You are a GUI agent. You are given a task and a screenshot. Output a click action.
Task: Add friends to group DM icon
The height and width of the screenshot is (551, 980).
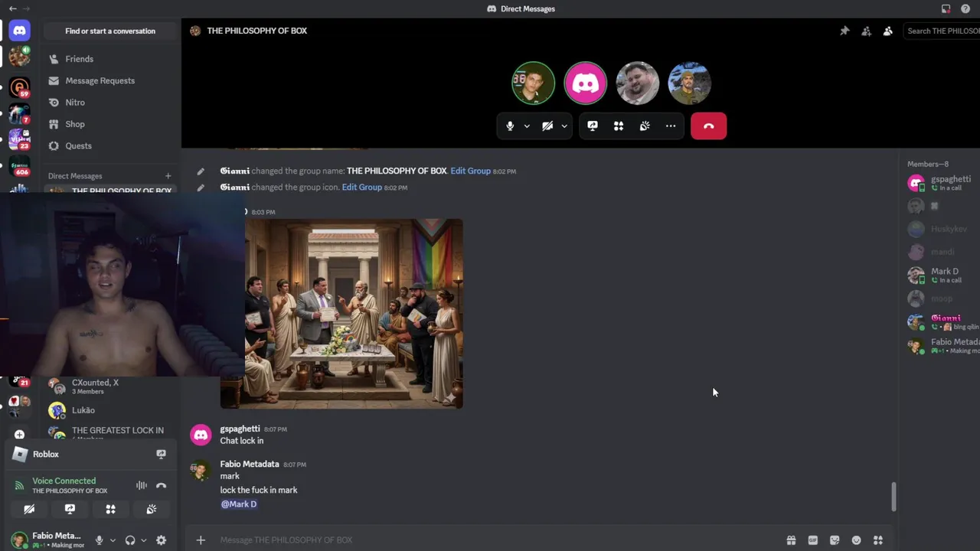click(866, 31)
